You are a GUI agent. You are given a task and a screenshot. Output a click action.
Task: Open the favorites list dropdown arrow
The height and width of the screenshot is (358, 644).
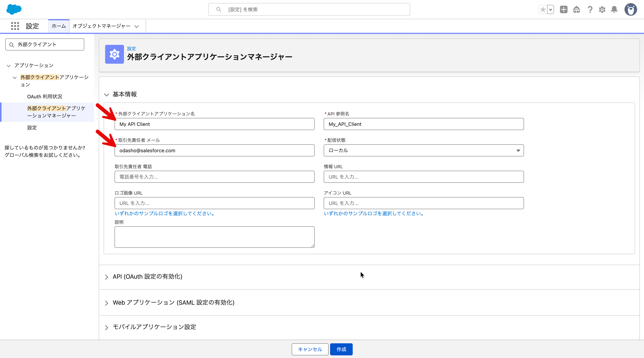(551, 10)
